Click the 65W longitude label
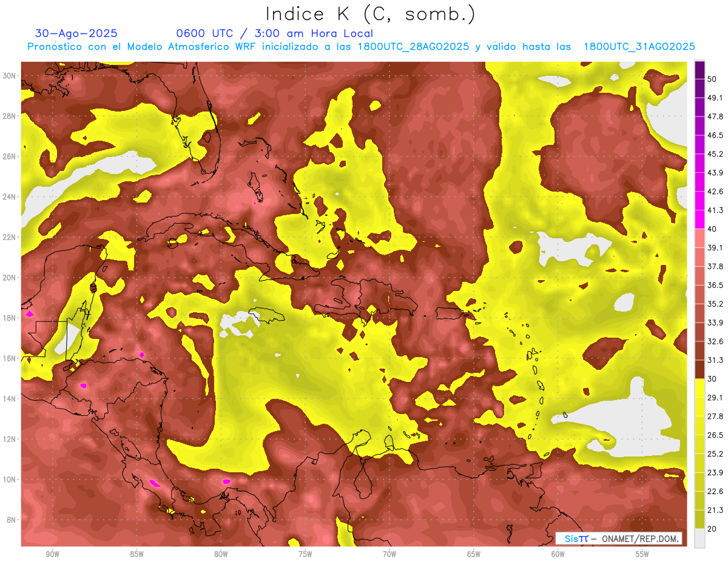This screenshot has width=728, height=562. (x=474, y=554)
